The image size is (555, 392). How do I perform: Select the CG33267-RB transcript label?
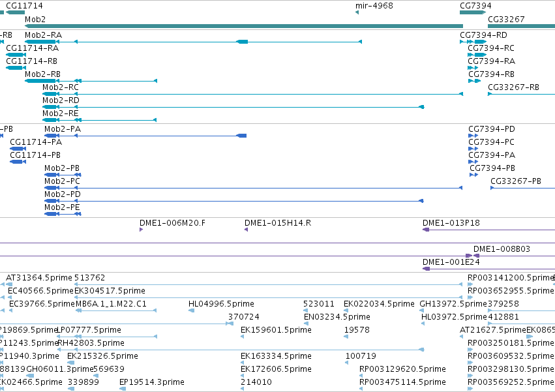pos(513,87)
